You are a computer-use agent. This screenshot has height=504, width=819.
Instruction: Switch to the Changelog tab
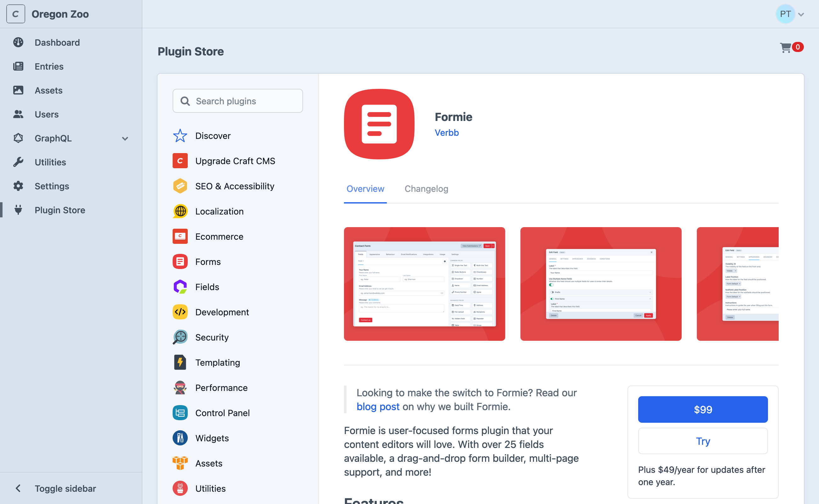(426, 189)
